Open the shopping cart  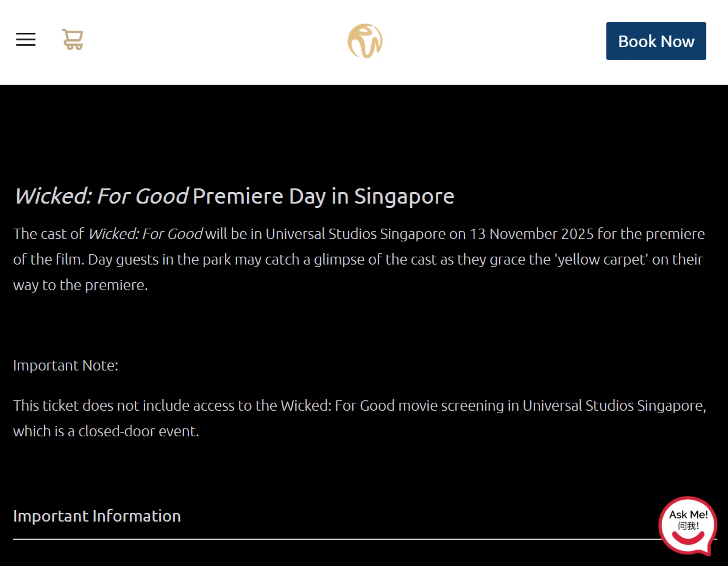[72, 39]
